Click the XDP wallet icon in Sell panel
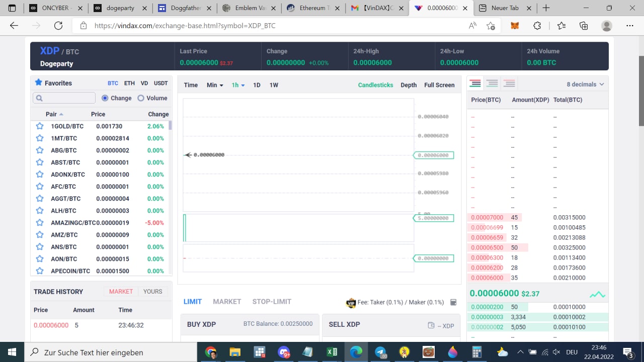 [x=431, y=325]
